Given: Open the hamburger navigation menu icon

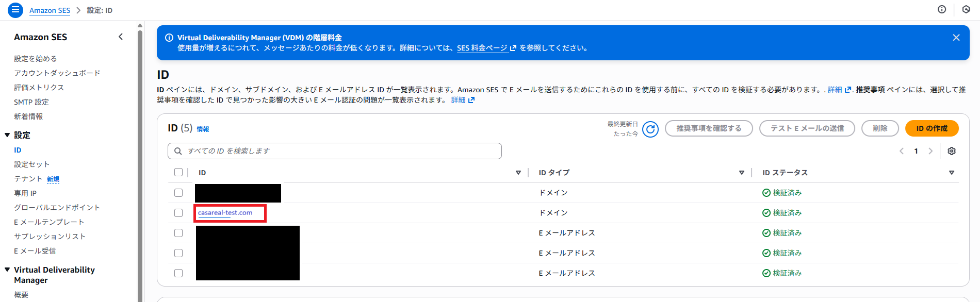Looking at the screenshot, I should pyautogui.click(x=15, y=10).
